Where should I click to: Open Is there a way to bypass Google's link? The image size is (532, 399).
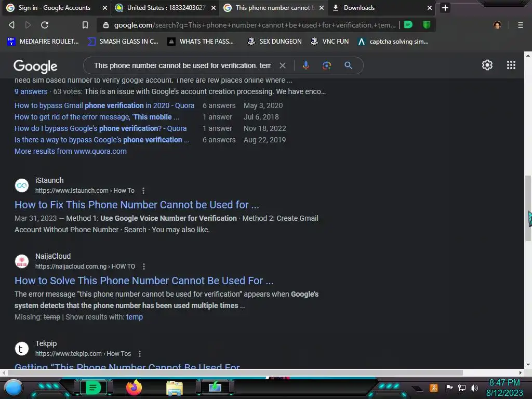click(x=102, y=140)
